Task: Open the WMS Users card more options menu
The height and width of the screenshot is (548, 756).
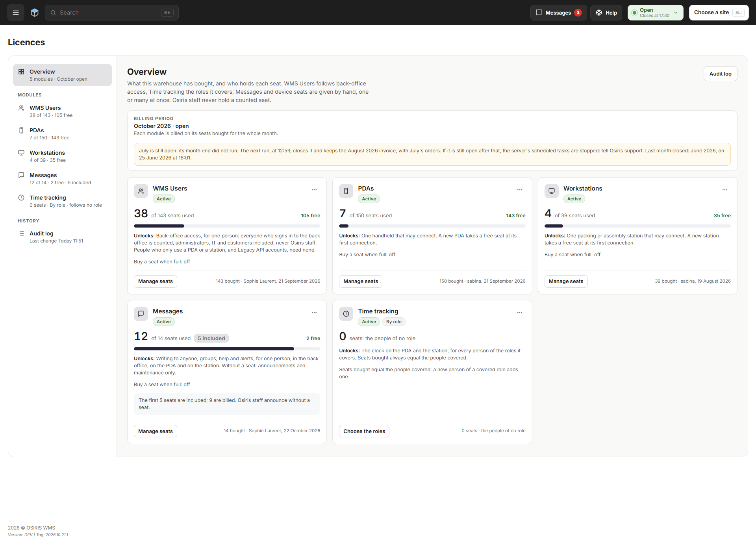Action: pos(314,190)
